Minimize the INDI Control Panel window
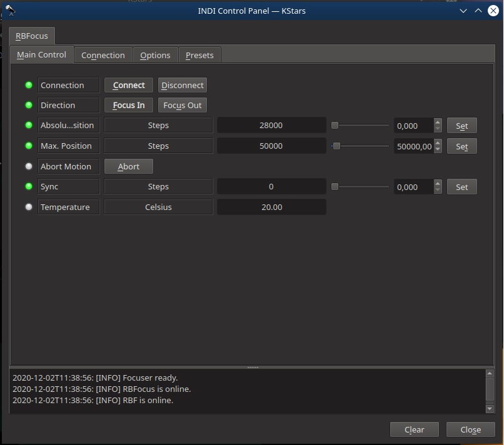This screenshot has width=504, height=445. 463,11
